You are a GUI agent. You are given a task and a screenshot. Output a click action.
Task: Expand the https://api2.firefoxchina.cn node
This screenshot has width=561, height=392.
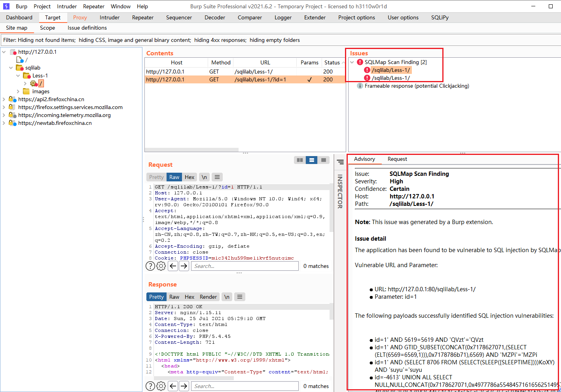point(4,99)
